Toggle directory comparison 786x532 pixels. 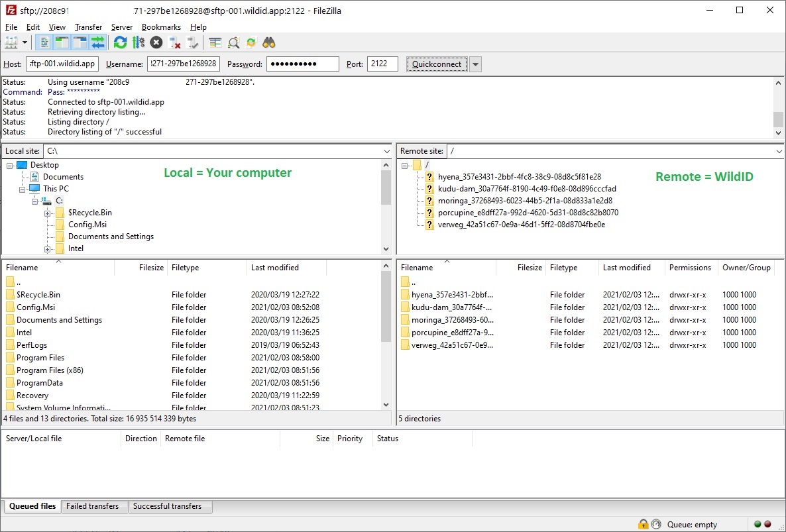coord(233,42)
